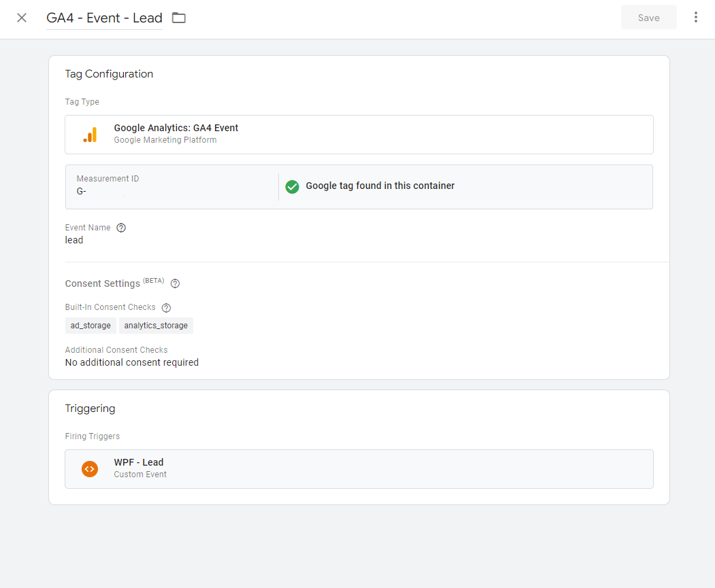Click Google tag found in this container
This screenshot has height=588, width=715.
point(380,186)
